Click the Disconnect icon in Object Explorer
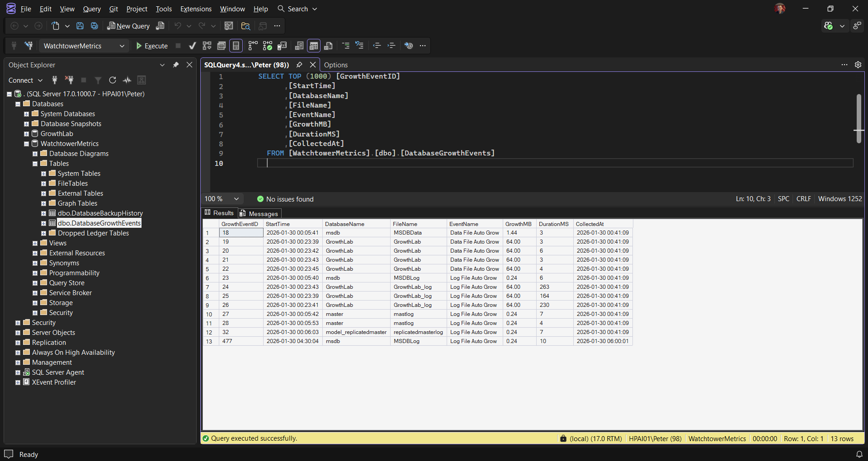The width and height of the screenshot is (868, 461). (x=69, y=80)
